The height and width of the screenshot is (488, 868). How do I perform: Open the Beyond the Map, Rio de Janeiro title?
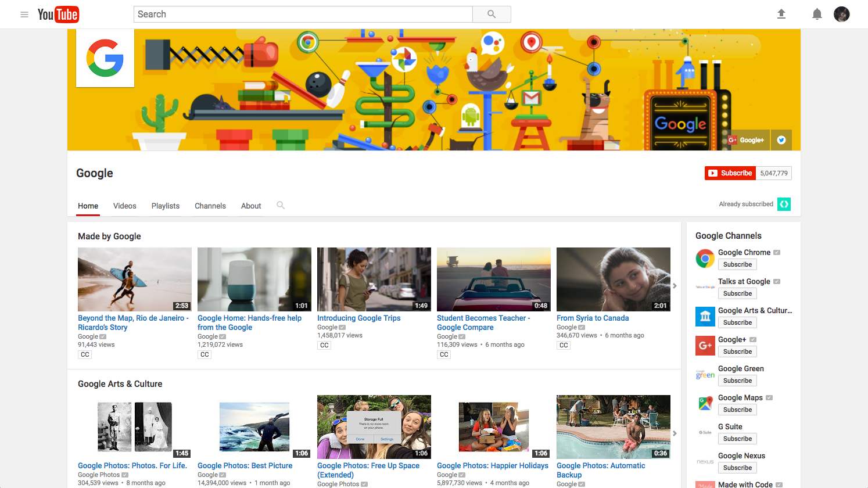tap(134, 322)
